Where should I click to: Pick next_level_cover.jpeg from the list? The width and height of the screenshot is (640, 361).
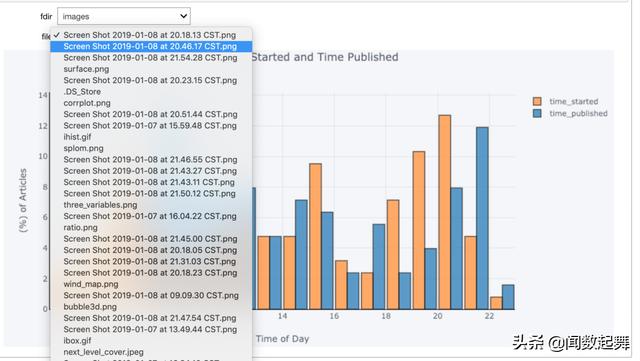point(151,352)
